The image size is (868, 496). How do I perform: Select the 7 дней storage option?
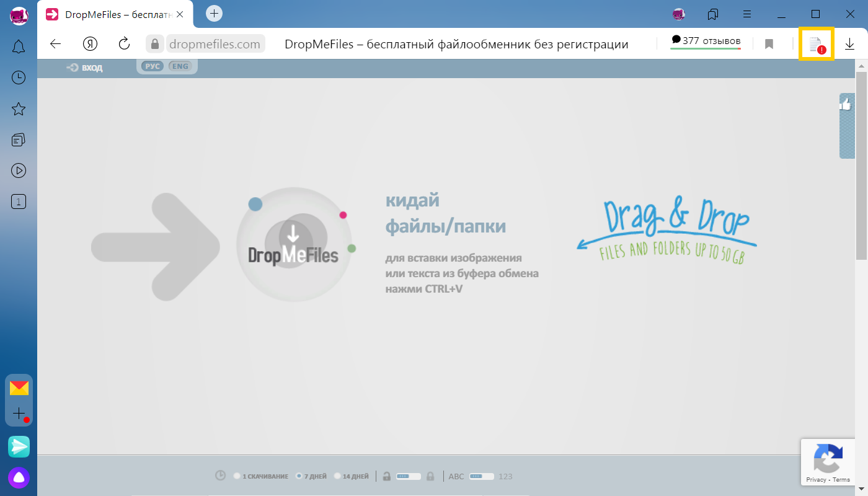(299, 476)
